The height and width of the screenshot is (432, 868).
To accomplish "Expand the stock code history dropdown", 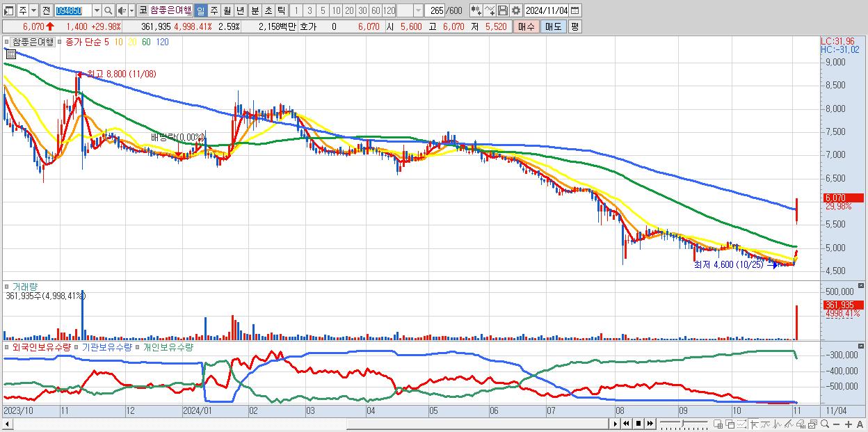I will pos(97,10).
